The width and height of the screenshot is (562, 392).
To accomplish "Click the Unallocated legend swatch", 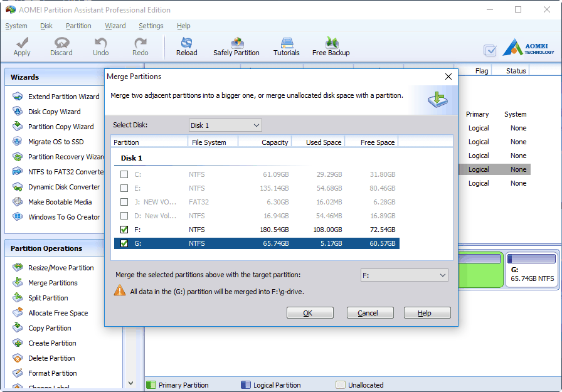I will coord(340,385).
